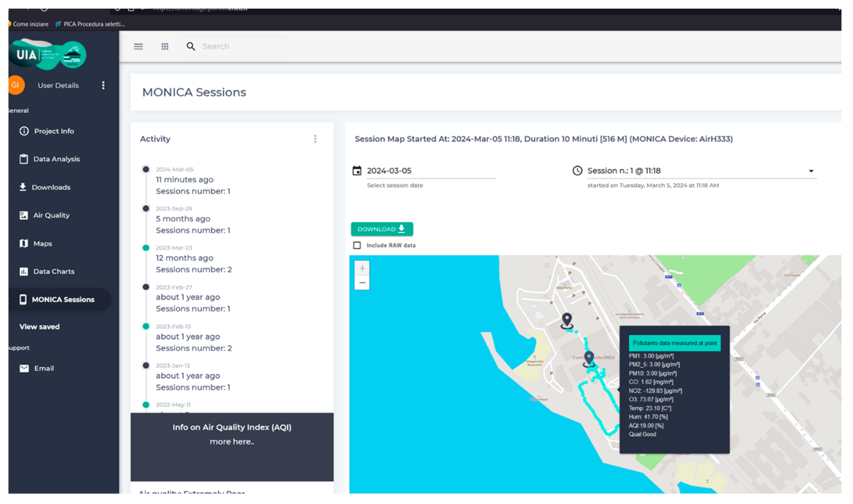Viewport: 853px width, 504px height.
Task: Click the calendar icon beside session date
Action: pyautogui.click(x=357, y=171)
